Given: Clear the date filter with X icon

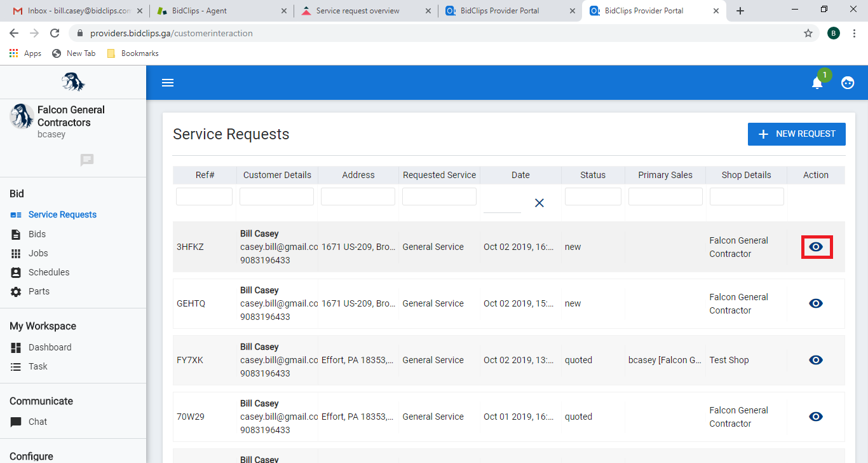Looking at the screenshot, I should 539,203.
